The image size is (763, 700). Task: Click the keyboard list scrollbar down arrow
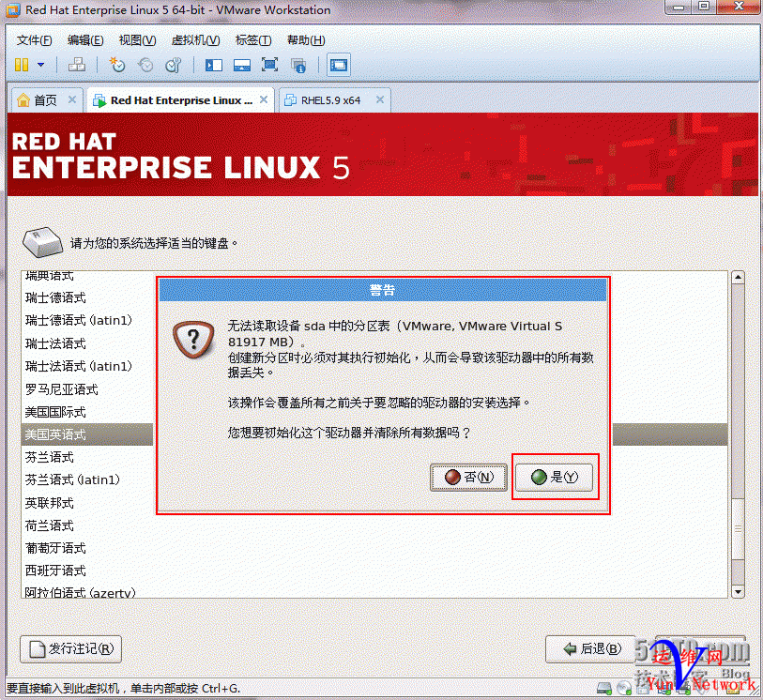click(738, 591)
